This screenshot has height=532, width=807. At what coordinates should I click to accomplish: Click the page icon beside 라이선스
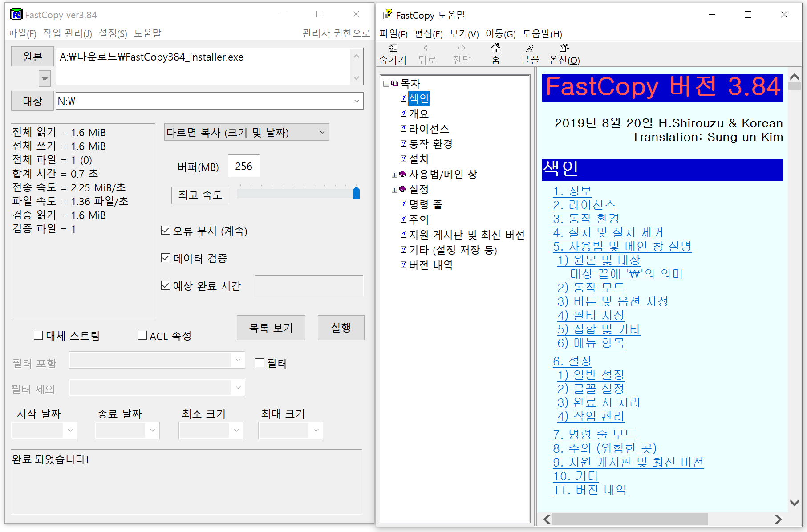[x=404, y=129]
